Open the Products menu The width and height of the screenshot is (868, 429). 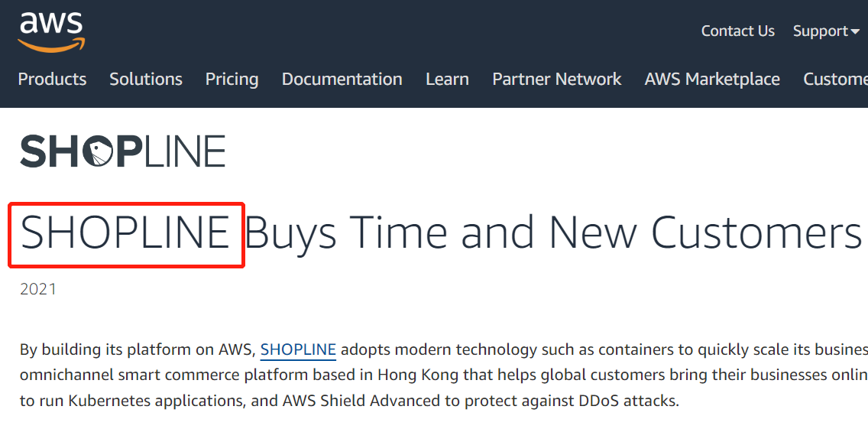tap(52, 80)
